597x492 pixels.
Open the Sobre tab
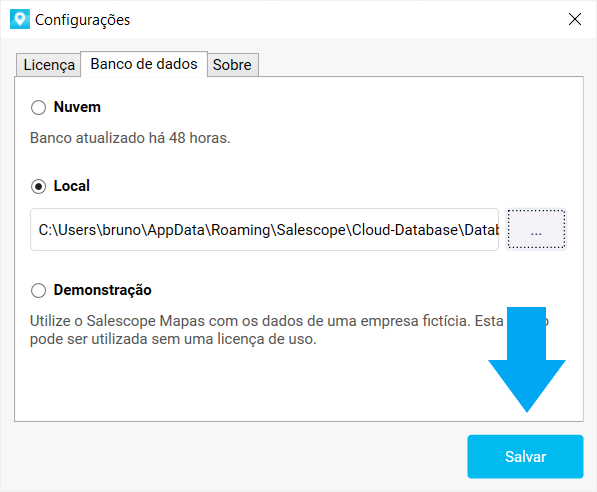232,65
